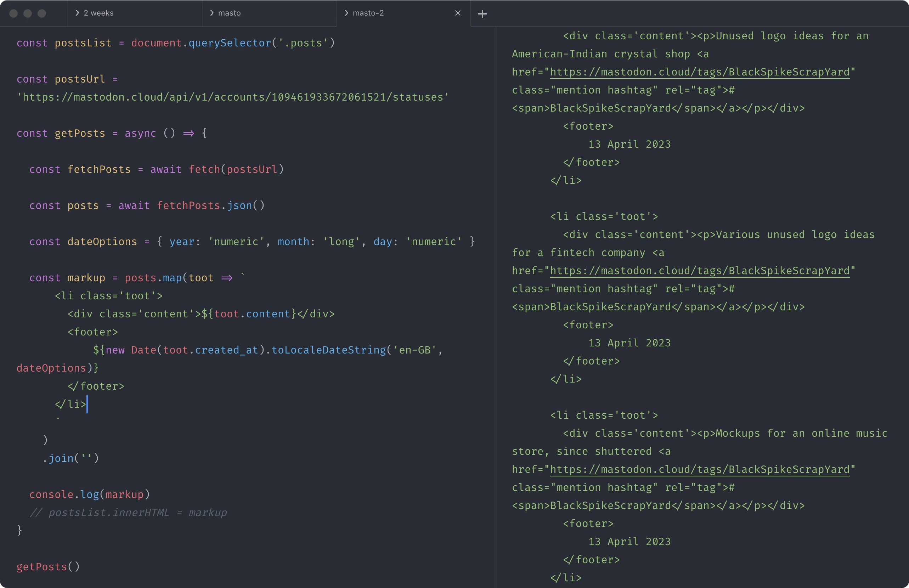
Task: Click 'store, since shuttered' output line
Action: (x=591, y=451)
